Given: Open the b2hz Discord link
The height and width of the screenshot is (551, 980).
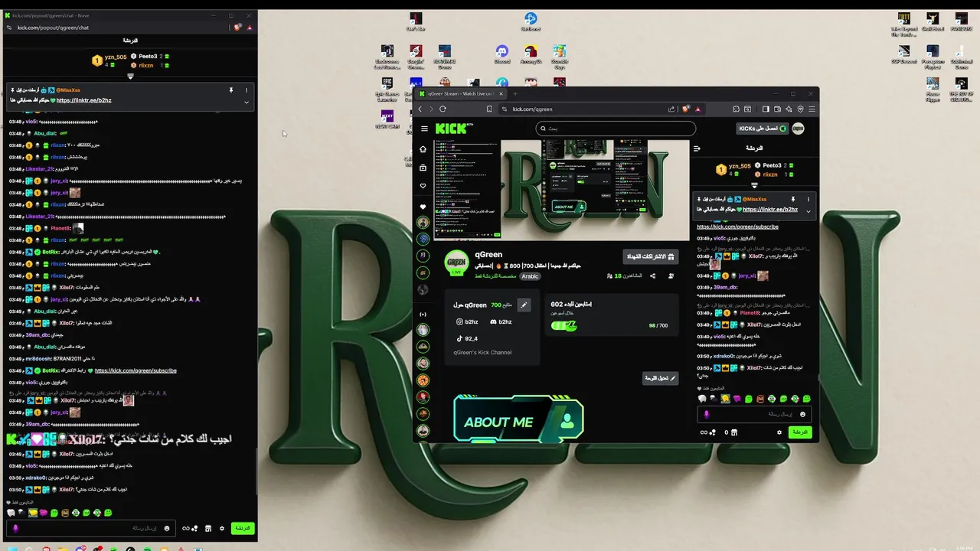Looking at the screenshot, I should pos(501,322).
